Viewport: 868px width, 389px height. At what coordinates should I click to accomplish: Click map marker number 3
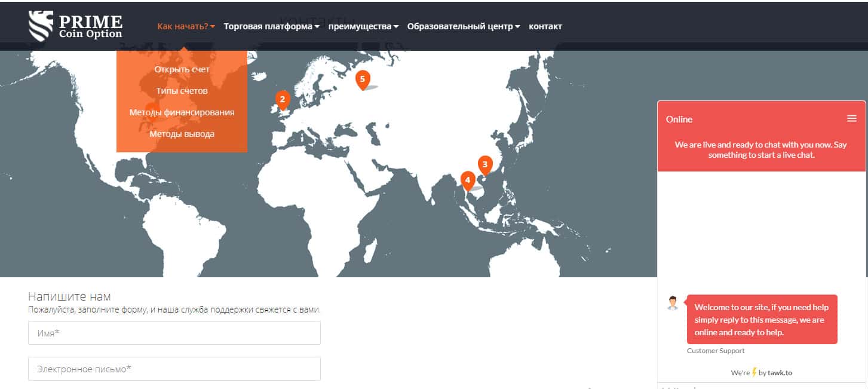(484, 164)
